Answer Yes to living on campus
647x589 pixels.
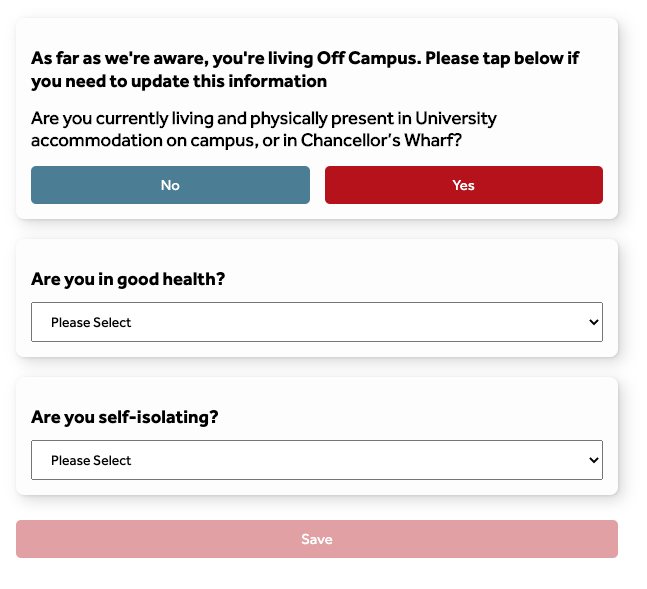pyautogui.click(x=464, y=185)
